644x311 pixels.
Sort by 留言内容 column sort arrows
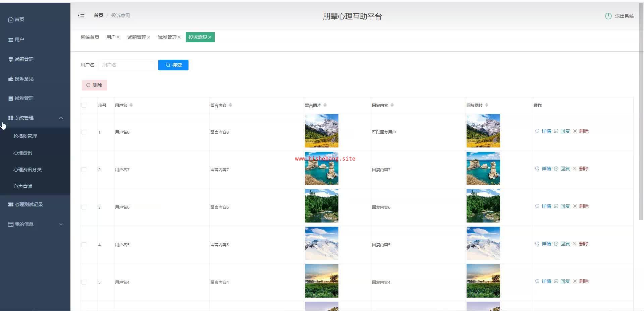click(230, 105)
